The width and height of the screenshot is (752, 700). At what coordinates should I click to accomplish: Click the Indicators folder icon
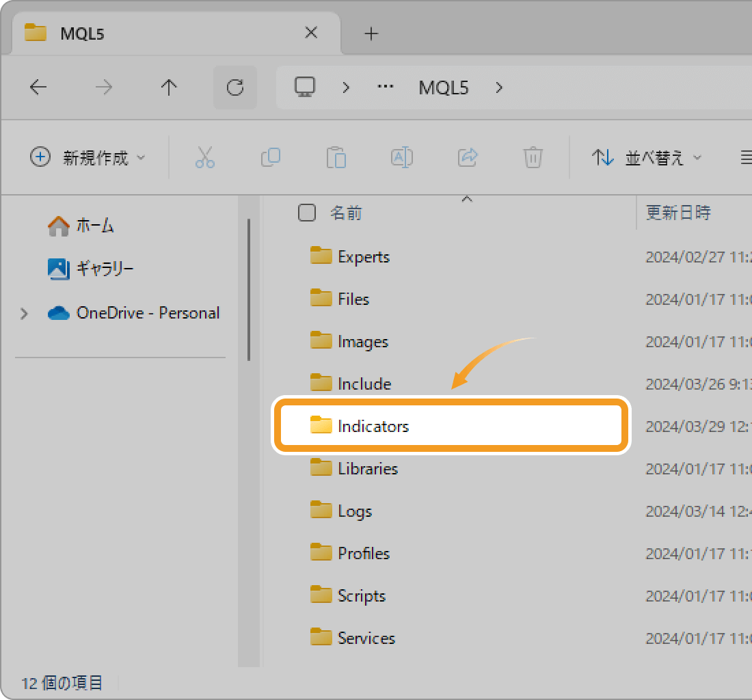pyautogui.click(x=321, y=425)
